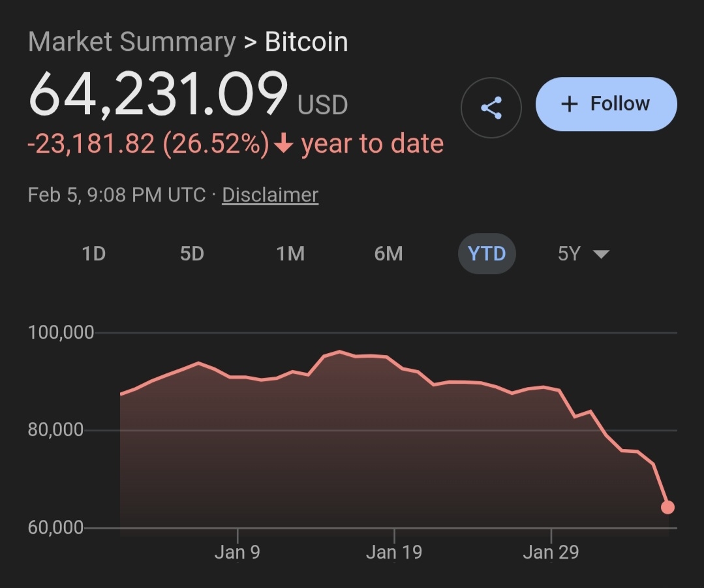The image size is (704, 588).
Task: Click the 5Y range label
Action: [569, 254]
